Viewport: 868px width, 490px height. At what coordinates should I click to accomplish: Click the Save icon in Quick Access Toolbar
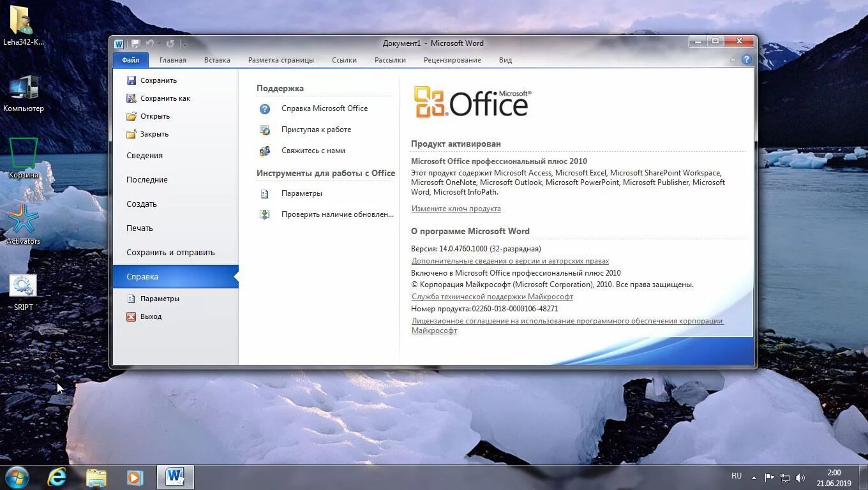pyautogui.click(x=135, y=43)
